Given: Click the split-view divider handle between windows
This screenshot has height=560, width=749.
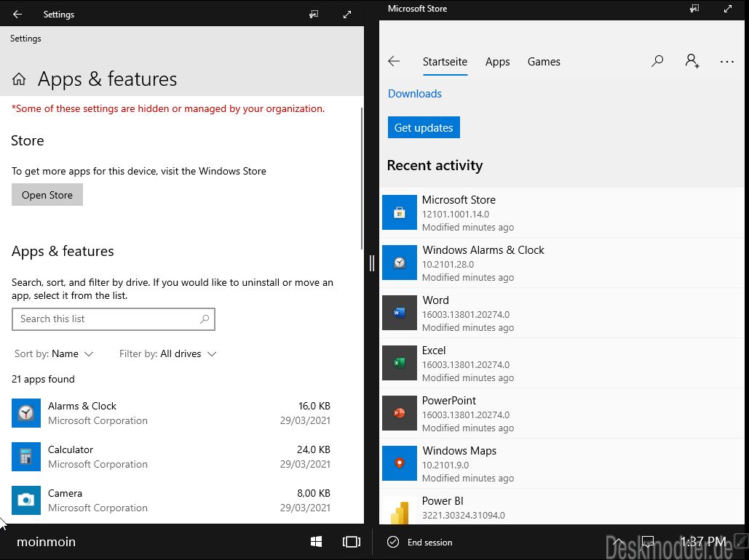Looking at the screenshot, I should (372, 263).
